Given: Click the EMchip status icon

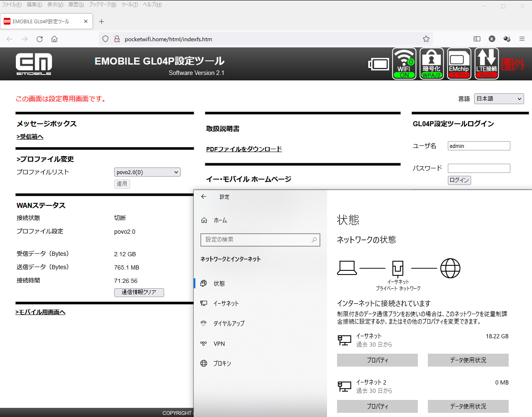Looking at the screenshot, I should point(459,64).
